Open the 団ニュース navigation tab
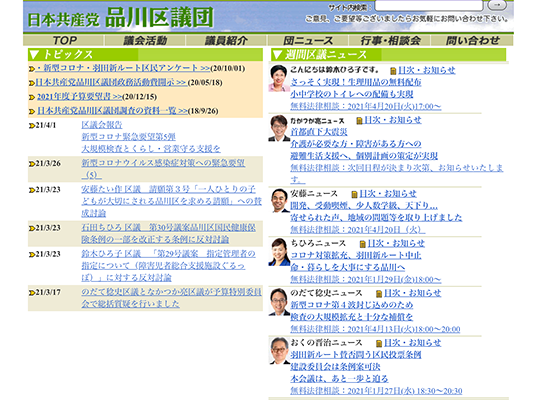 tap(308, 40)
